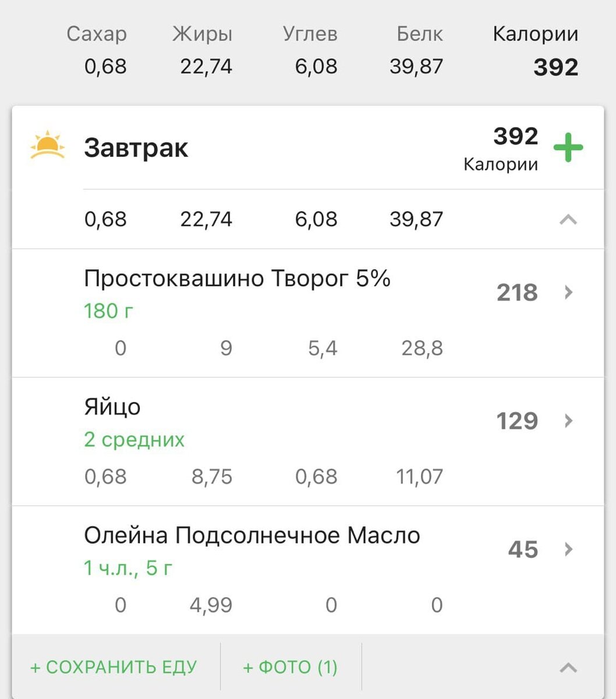616x699 pixels.
Task: Edit the 2 средних egg portion
Action: click(134, 439)
